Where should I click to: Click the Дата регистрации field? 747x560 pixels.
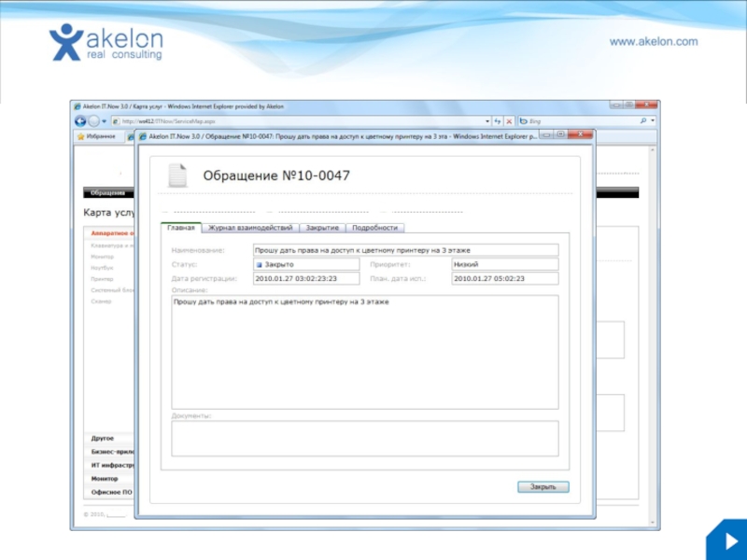tap(306, 278)
